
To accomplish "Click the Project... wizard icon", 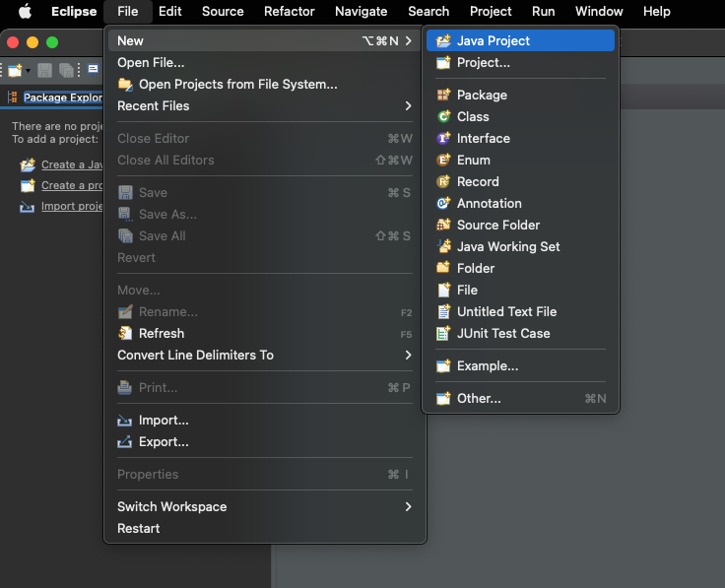I will [x=443, y=62].
